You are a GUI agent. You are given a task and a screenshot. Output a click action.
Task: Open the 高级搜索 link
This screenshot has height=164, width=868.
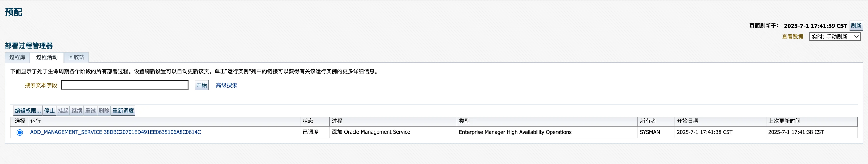point(226,85)
